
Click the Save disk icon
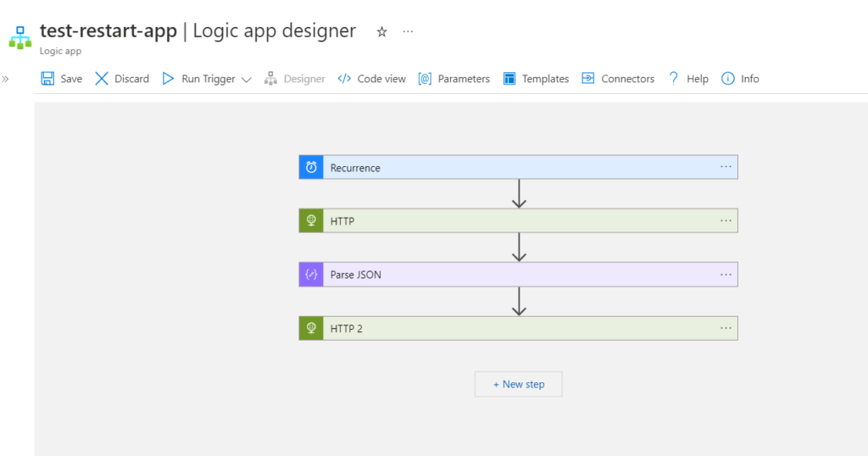[47, 79]
